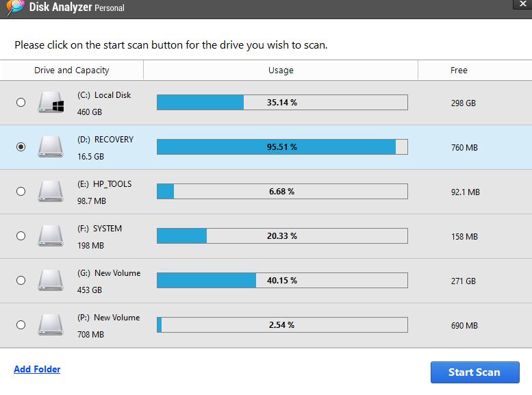
Task: Select the radio button for Local Disk C:
Action: tap(21, 103)
